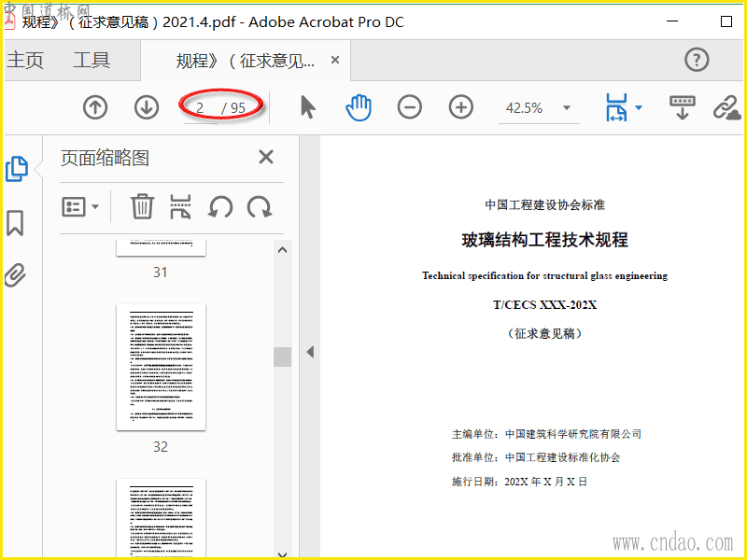Open the bookmarks panel icon
The image size is (747, 560).
click(15, 223)
